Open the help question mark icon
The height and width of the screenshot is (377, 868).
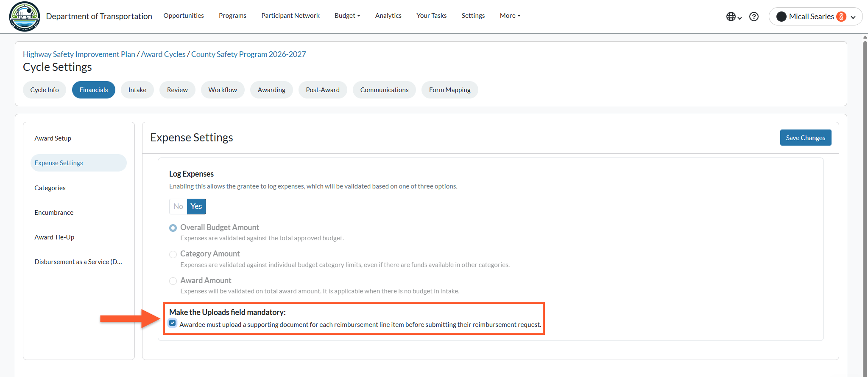point(754,17)
